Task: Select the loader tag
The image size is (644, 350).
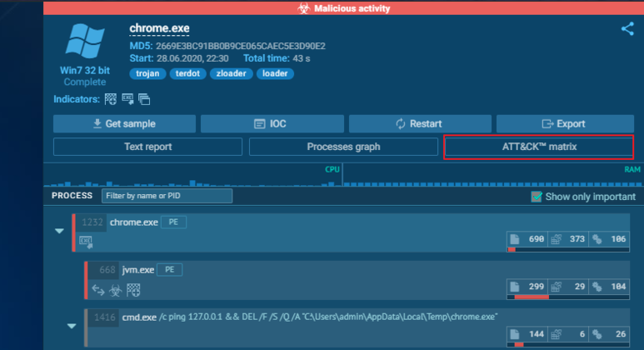Action: click(275, 73)
